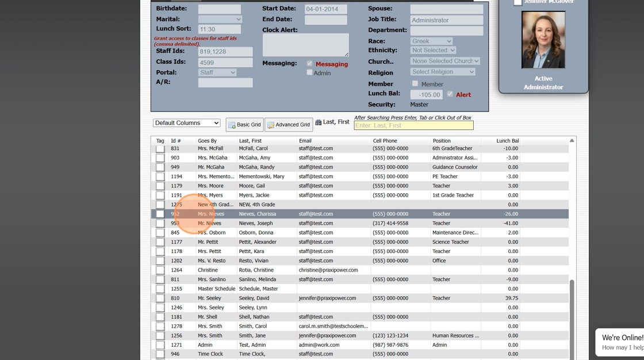Click the Department input field
644x360 pixels.
[446, 30]
